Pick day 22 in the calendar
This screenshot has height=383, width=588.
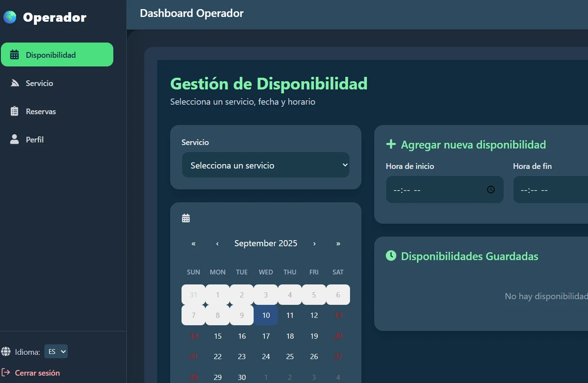[218, 357]
